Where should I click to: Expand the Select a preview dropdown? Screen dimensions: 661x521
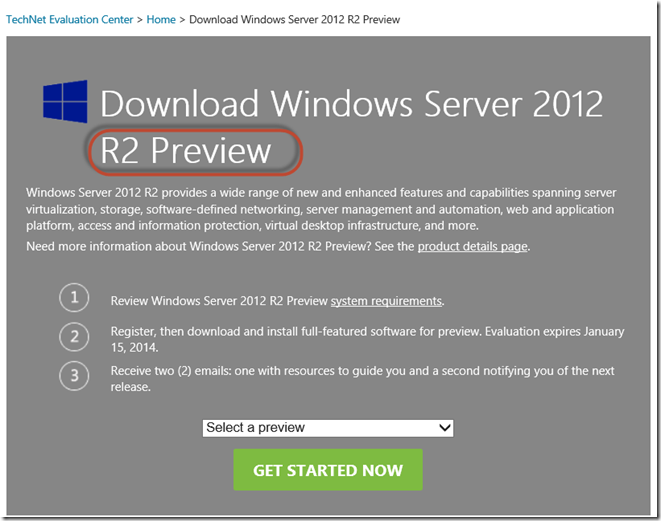coord(328,428)
